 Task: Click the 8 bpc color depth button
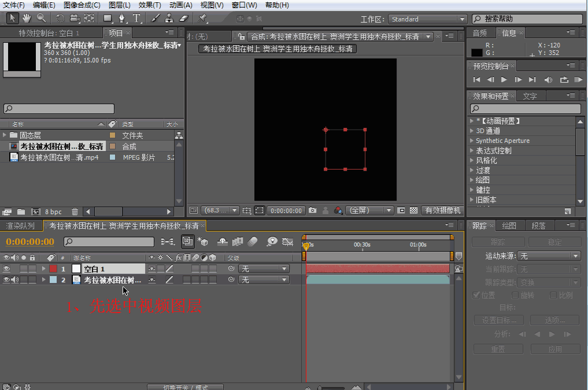click(x=53, y=212)
